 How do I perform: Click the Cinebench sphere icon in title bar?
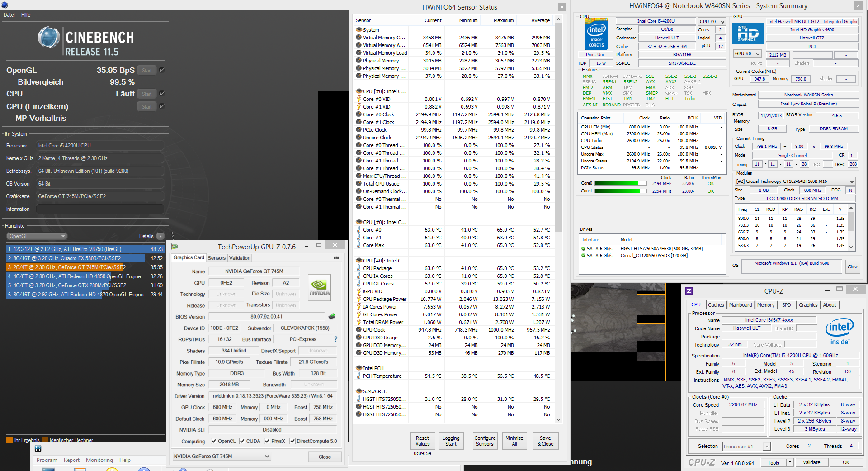click(5, 5)
